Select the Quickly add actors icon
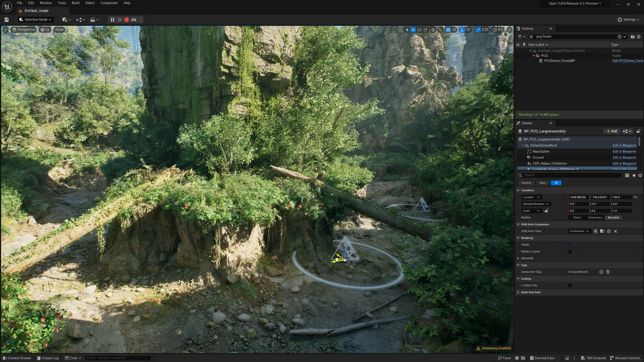This screenshot has width=644, height=362. point(64,19)
